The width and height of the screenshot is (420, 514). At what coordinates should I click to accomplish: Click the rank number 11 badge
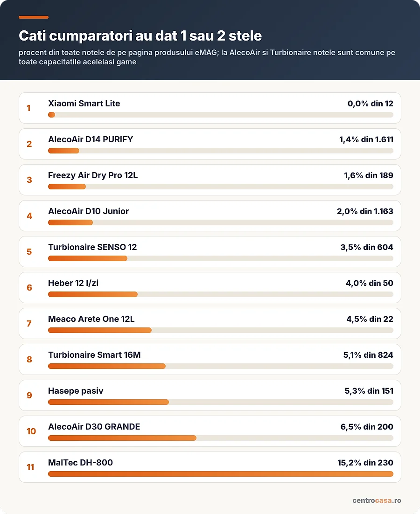point(30,467)
